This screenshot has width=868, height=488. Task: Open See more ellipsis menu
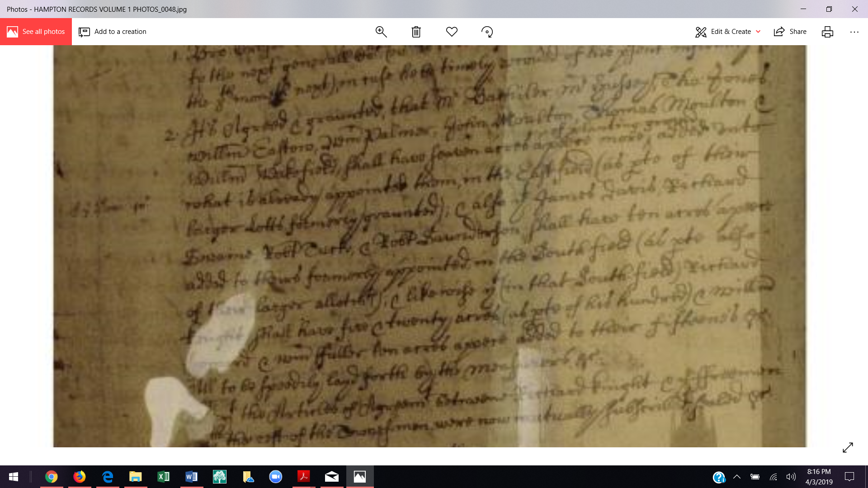[854, 32]
